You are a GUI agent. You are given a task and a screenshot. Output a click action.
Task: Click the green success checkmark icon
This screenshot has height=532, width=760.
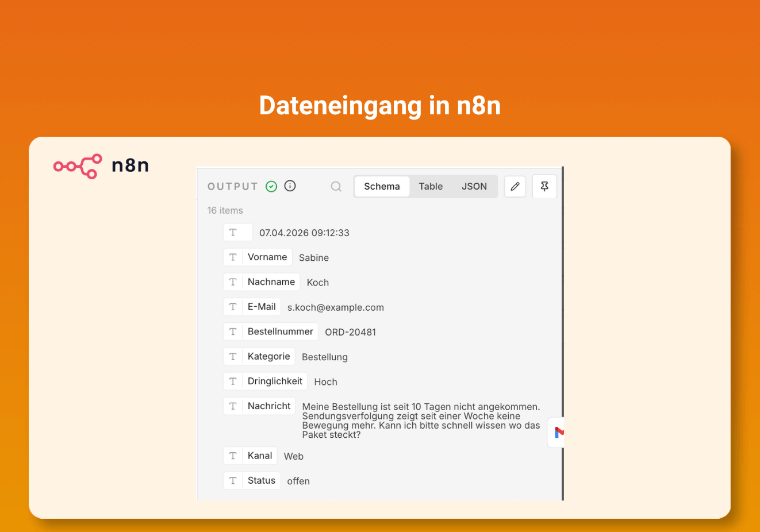click(271, 186)
